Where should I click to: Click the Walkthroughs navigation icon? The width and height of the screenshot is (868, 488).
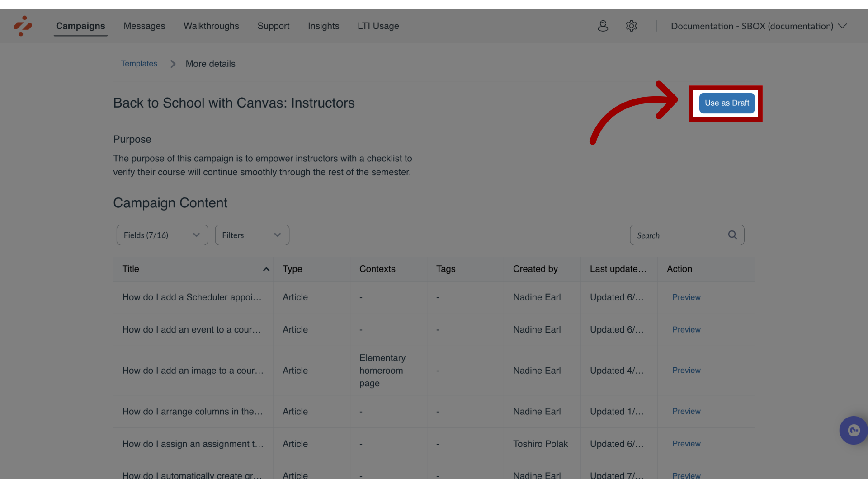[x=211, y=26]
